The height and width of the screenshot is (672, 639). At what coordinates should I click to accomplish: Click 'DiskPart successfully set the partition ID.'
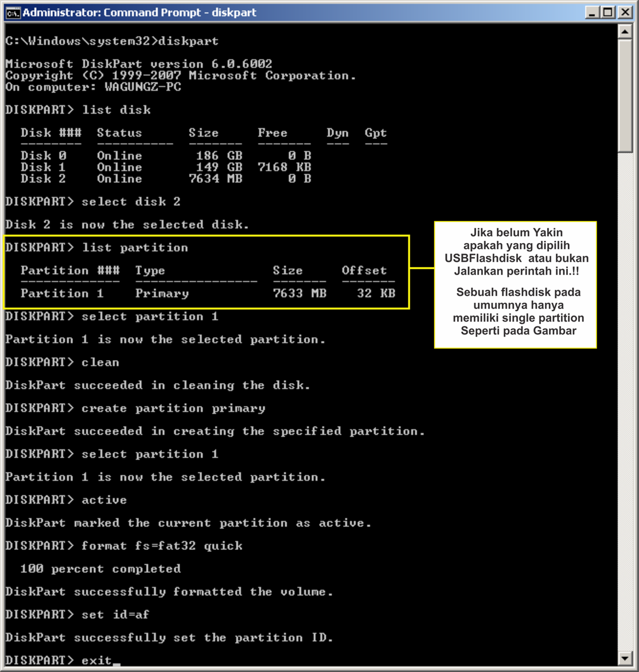(169, 638)
